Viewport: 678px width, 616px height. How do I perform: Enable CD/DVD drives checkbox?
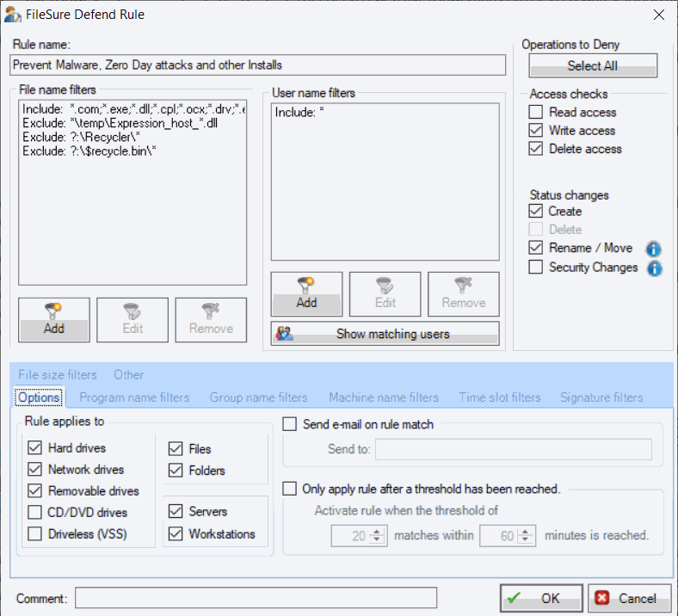coord(34,512)
